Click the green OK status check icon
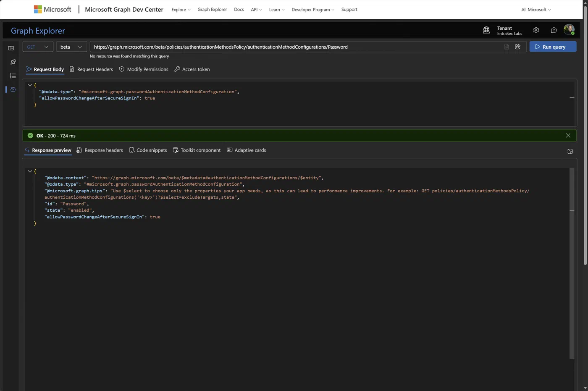Screen dimensions: 588x391 point(30,136)
